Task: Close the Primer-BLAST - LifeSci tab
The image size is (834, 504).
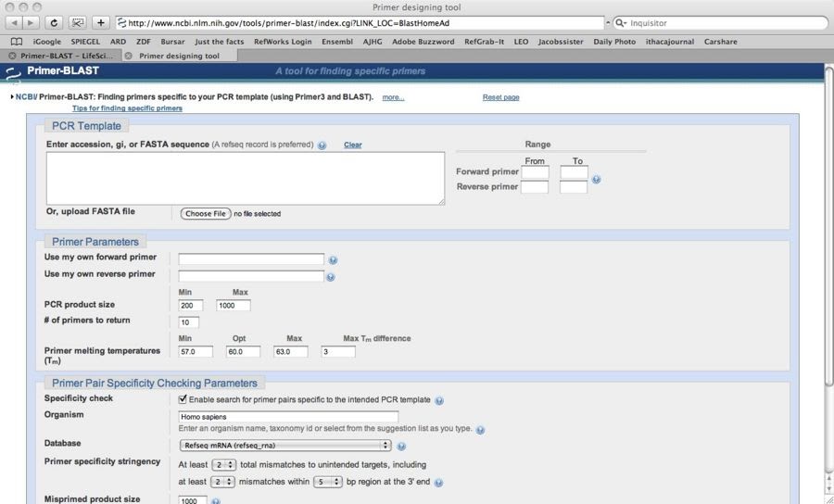Action: point(12,56)
